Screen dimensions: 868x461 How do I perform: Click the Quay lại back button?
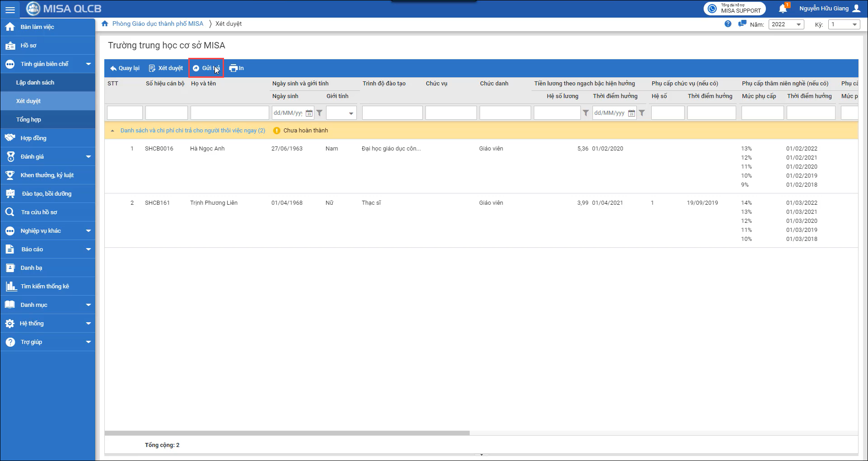pos(125,68)
